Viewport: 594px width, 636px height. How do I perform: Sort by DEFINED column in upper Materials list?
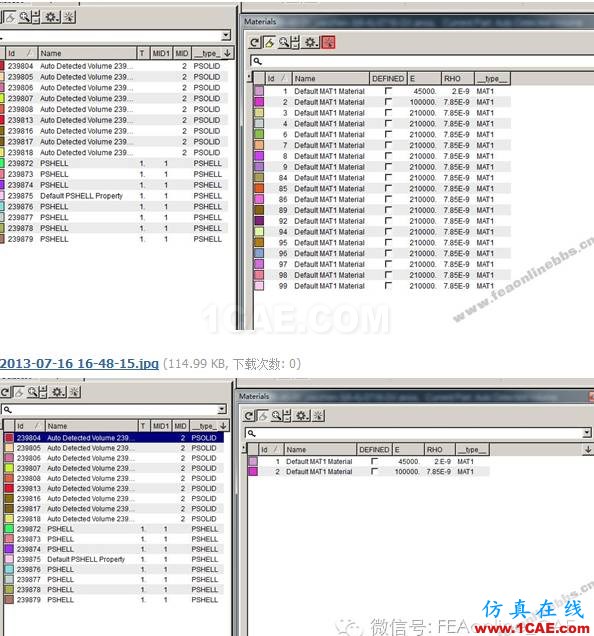click(x=387, y=78)
